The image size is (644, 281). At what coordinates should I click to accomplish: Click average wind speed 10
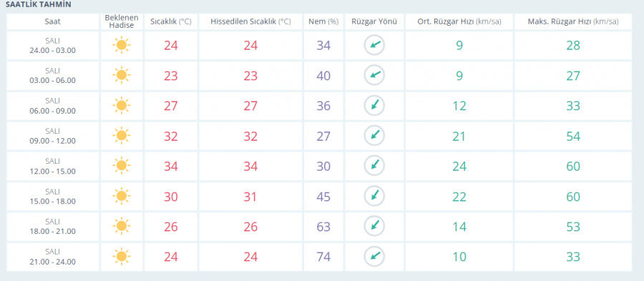click(x=459, y=257)
